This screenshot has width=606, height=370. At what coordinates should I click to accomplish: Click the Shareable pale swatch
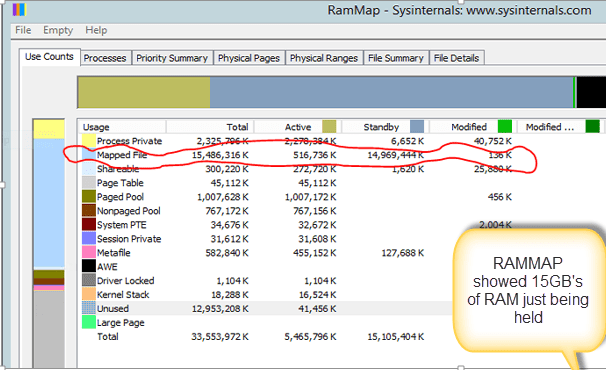89,169
